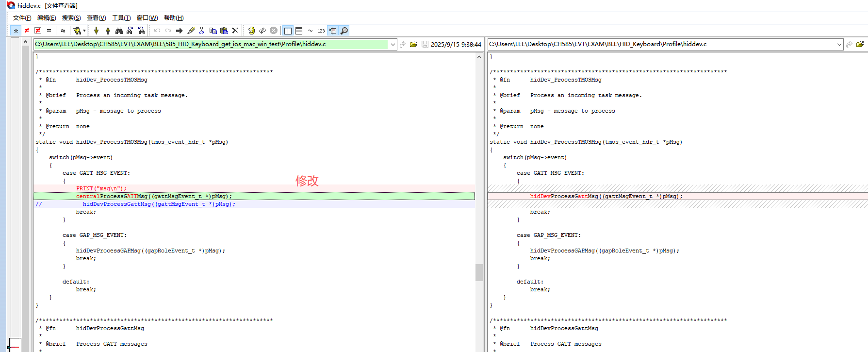
Task: Click the centralProcessGATTMsg highlighted line
Action: pyautogui.click(x=254, y=196)
